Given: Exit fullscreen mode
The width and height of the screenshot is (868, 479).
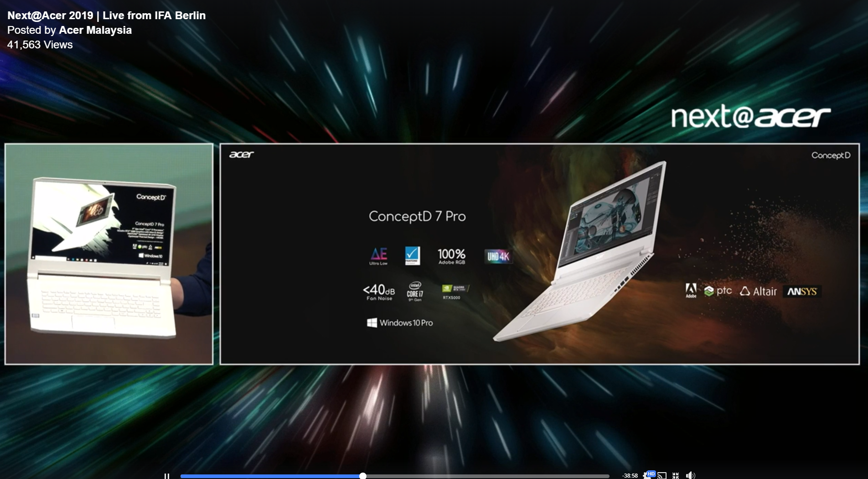Looking at the screenshot, I should [676, 476].
